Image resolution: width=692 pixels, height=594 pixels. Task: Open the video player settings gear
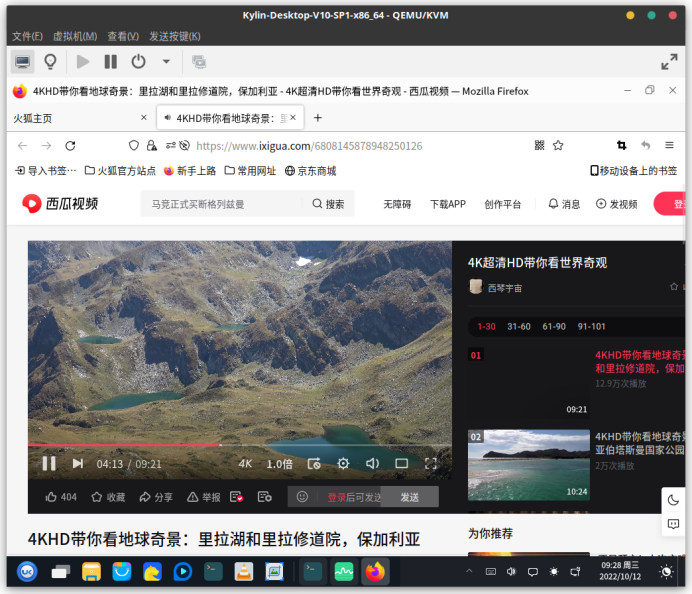(x=343, y=463)
